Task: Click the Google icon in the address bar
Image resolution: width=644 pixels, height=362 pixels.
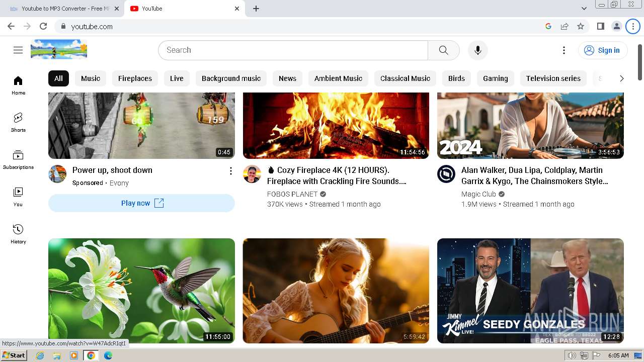Action: (548, 26)
